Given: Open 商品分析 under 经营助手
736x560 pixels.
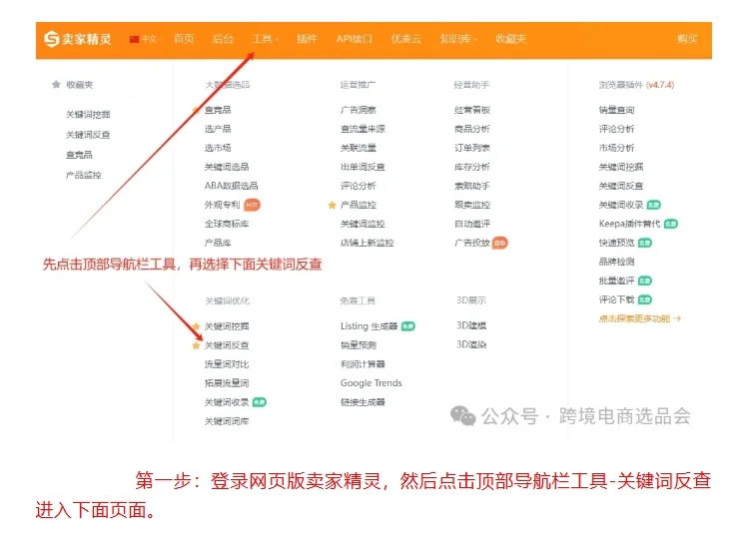Looking at the screenshot, I should [472, 129].
